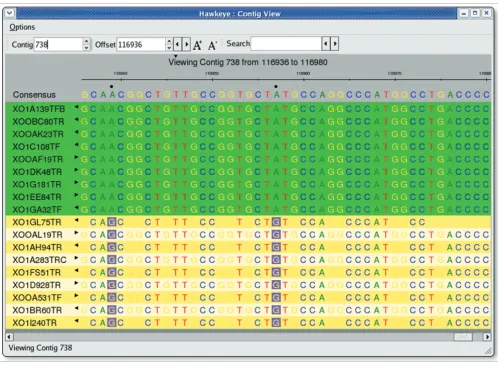
Task: Select read name XO1FS51TR
Action: pos(37,272)
